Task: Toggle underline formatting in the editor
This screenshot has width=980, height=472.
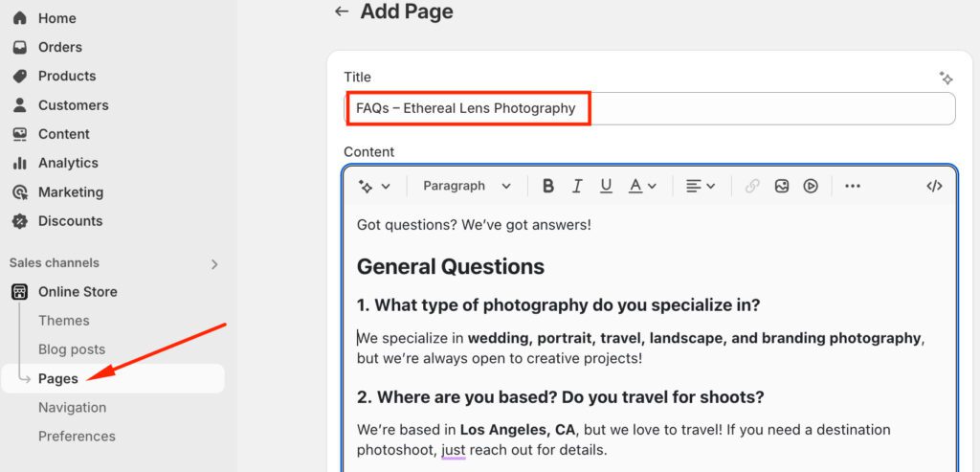Action: tap(606, 186)
